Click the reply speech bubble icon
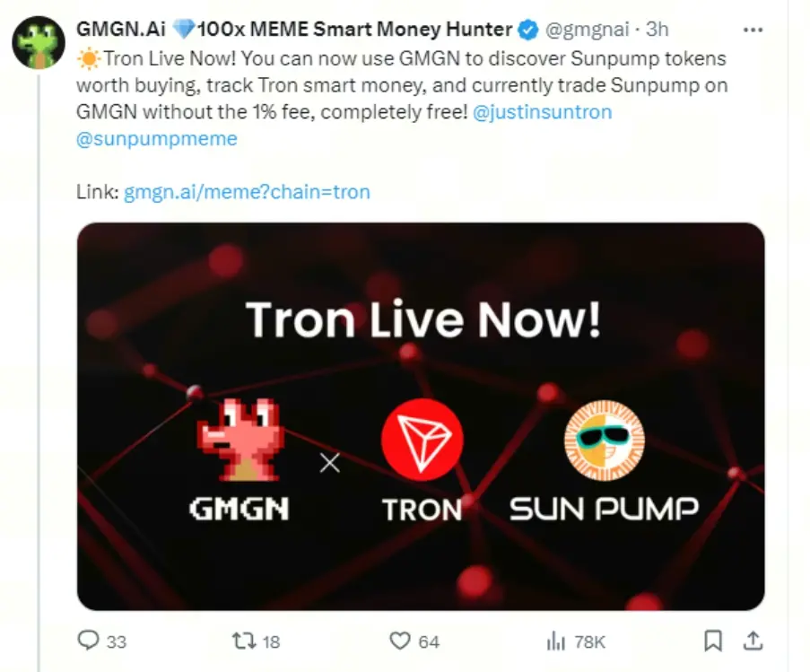 click(x=89, y=641)
